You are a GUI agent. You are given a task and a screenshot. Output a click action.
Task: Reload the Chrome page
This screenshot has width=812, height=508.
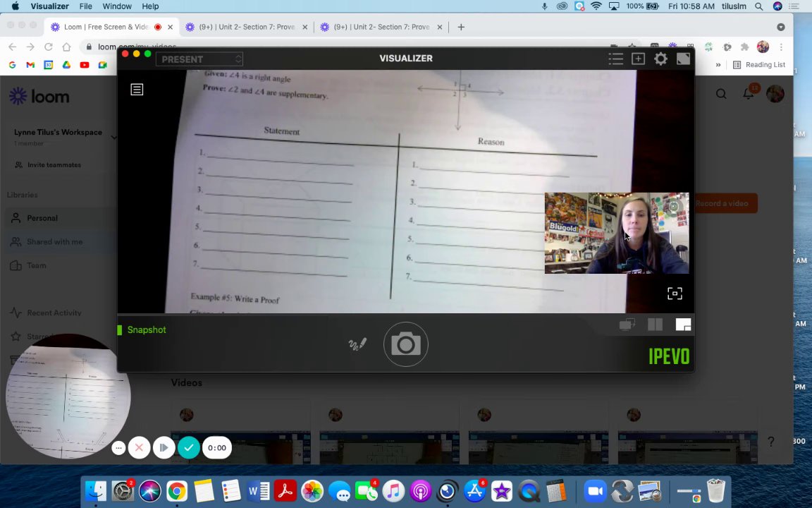point(48,47)
